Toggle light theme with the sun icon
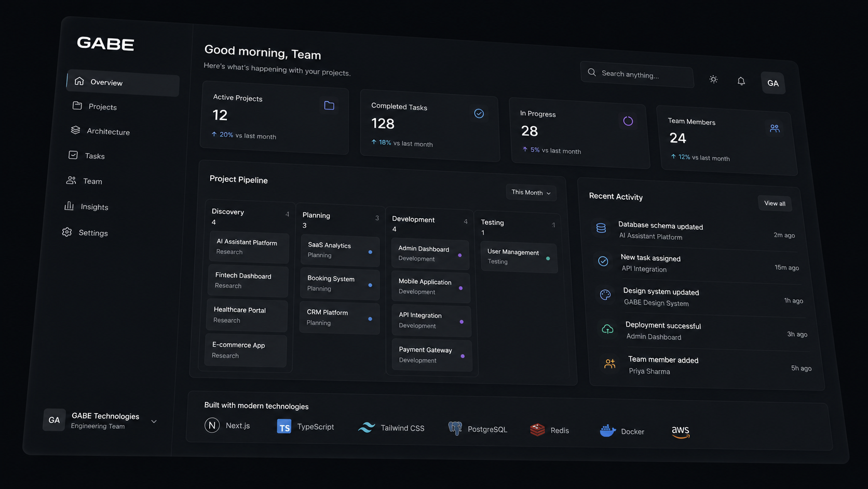The height and width of the screenshot is (489, 868). (x=713, y=80)
